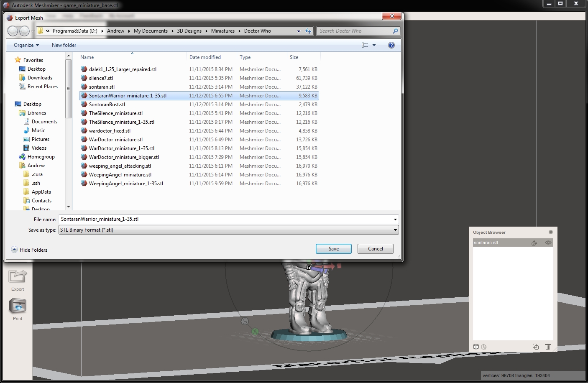The width and height of the screenshot is (588, 383).
Task: Toggle visibility eye for sontaran.stl object
Action: (x=548, y=243)
